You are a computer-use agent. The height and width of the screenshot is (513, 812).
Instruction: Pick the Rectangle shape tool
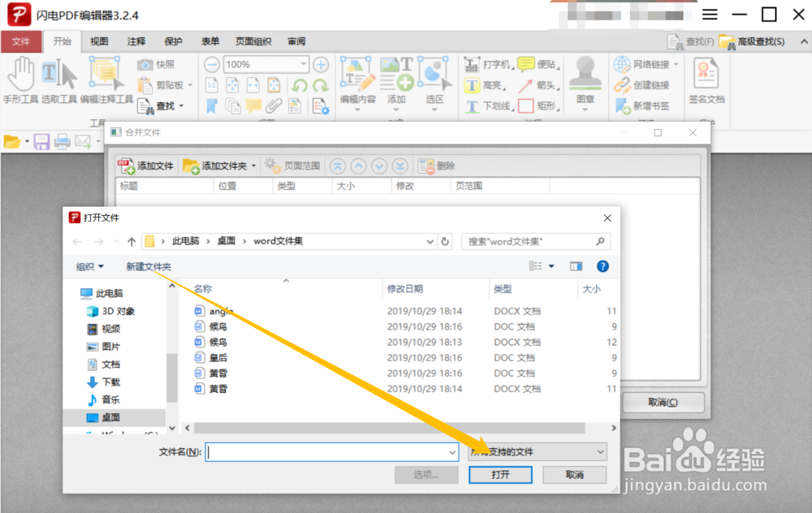pos(538,106)
